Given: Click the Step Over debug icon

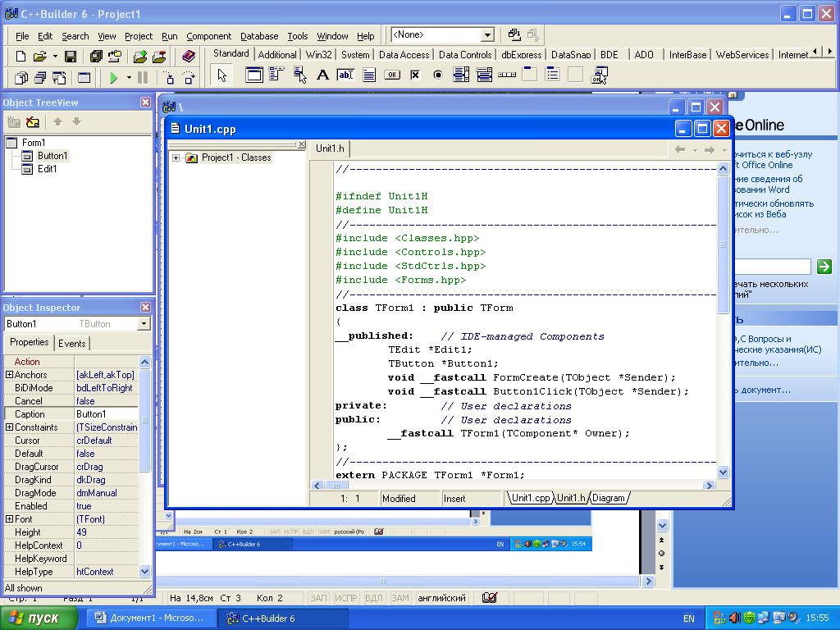Looking at the screenshot, I should click(x=189, y=78).
